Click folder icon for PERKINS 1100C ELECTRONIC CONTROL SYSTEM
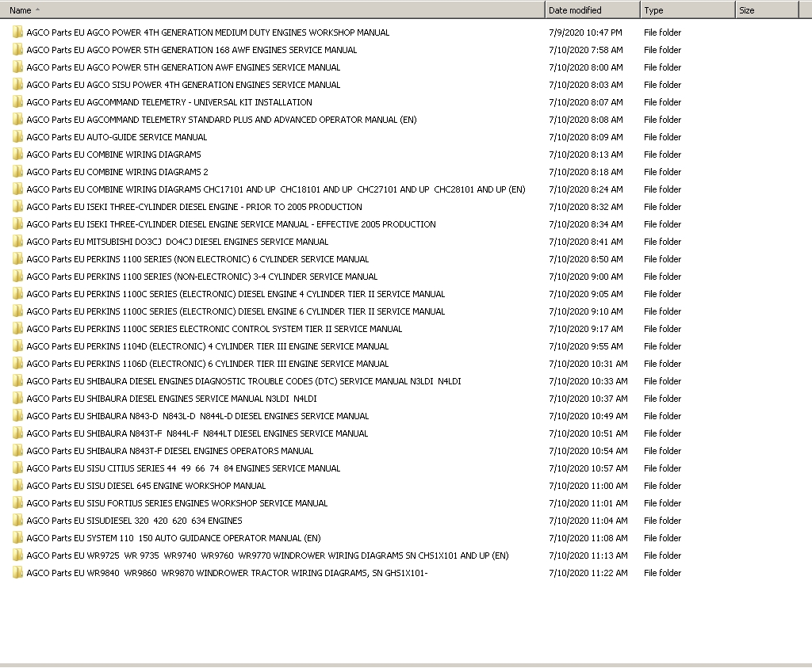812x672 pixels. (x=17, y=329)
